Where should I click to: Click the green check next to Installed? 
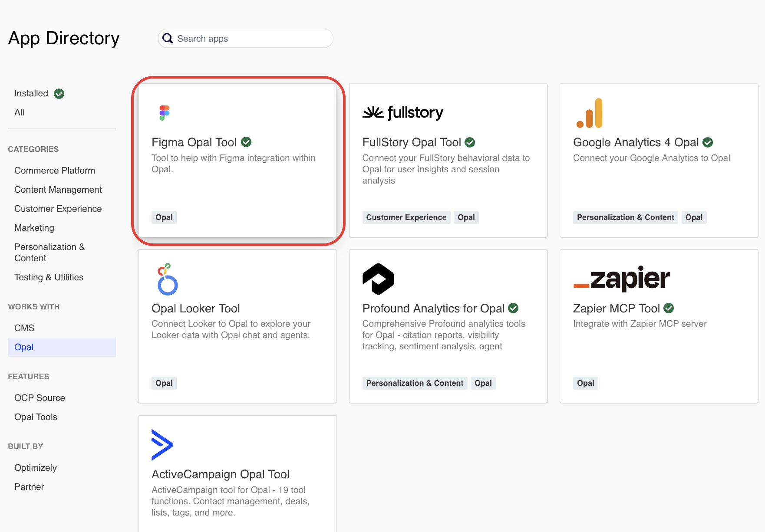(59, 94)
